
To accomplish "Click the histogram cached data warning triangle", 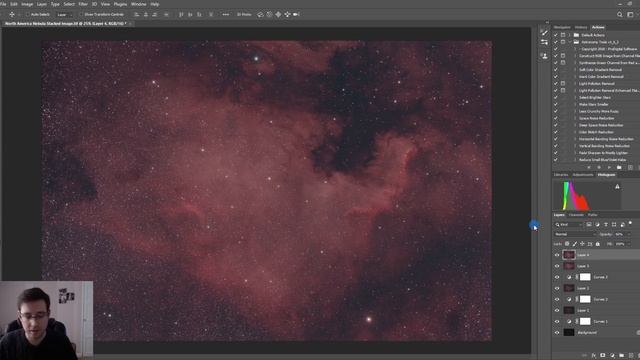I will pos(617,187).
